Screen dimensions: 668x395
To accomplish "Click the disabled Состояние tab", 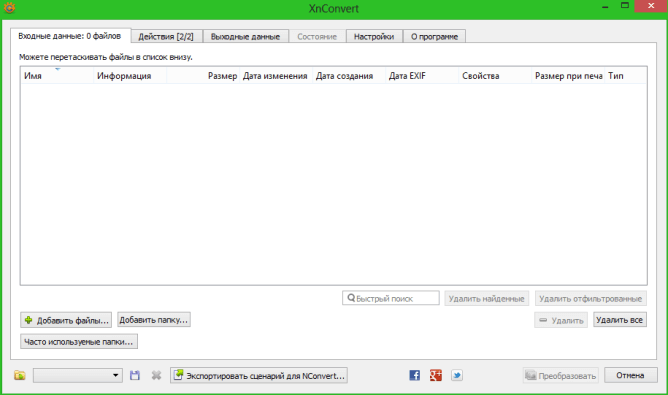I will click(317, 37).
